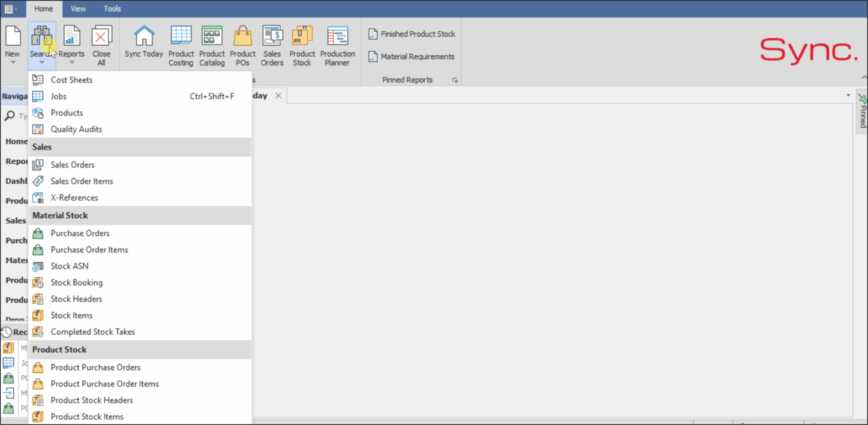Select Stock Booking menu entry
868x425 pixels.
(140, 282)
